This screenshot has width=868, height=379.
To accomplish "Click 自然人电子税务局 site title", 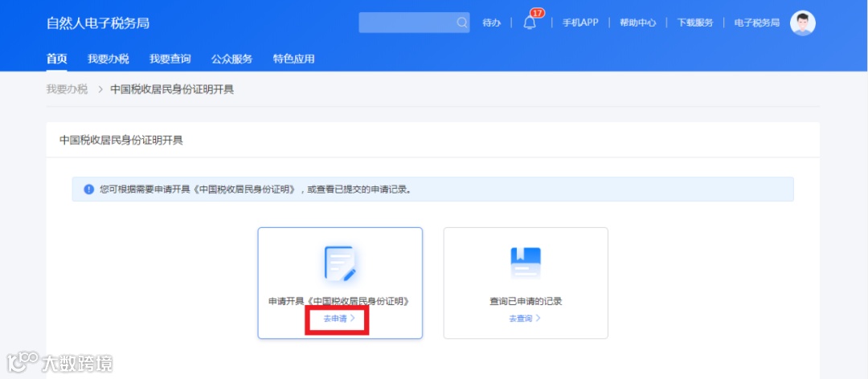I will pos(98,23).
